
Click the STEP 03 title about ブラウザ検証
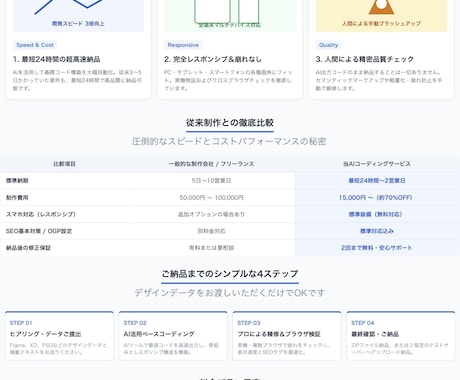pyautogui.click(x=279, y=334)
